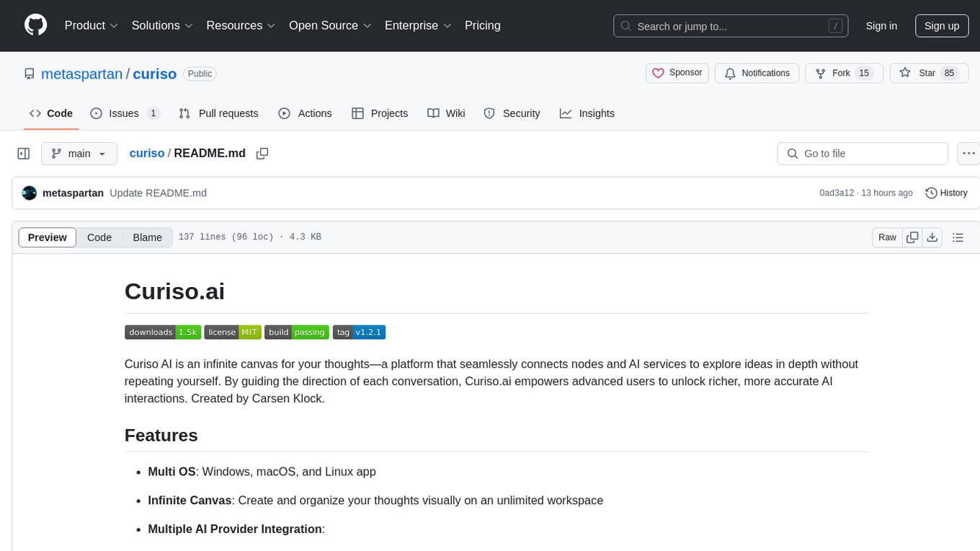Show the stargazers count 85
This screenshot has width=980, height=551.
point(949,73)
